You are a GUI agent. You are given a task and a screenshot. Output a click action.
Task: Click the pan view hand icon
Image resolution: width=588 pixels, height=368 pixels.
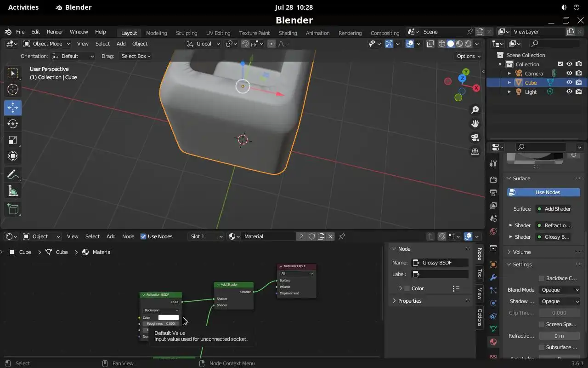click(475, 124)
